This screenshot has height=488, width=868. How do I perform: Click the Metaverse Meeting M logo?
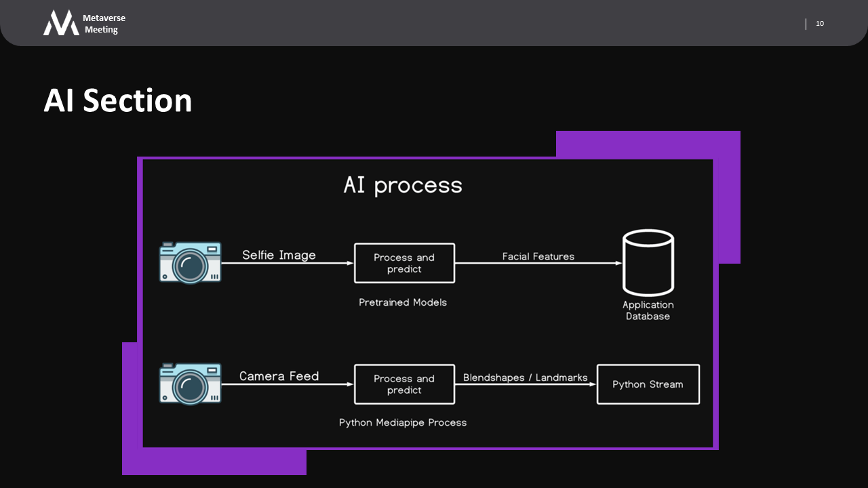click(x=61, y=23)
